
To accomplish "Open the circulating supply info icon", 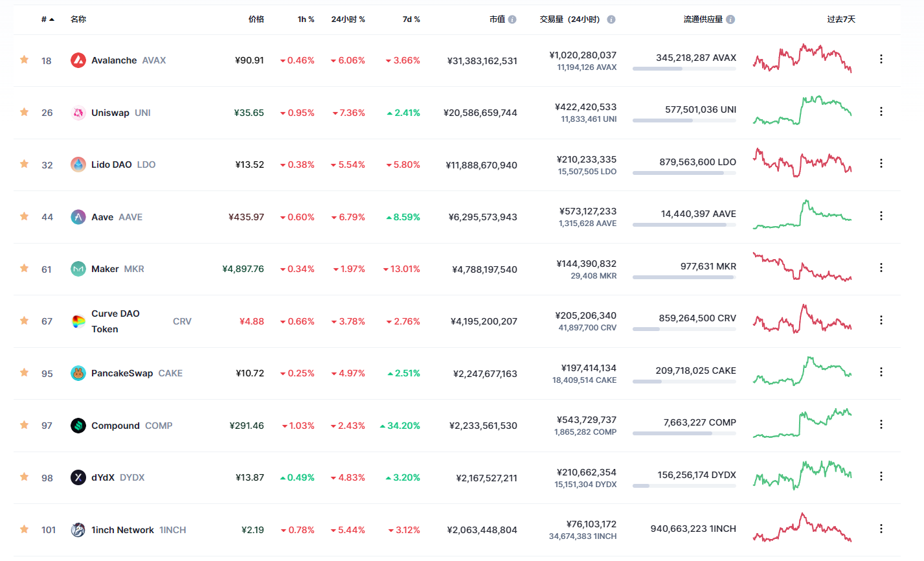I will point(730,19).
